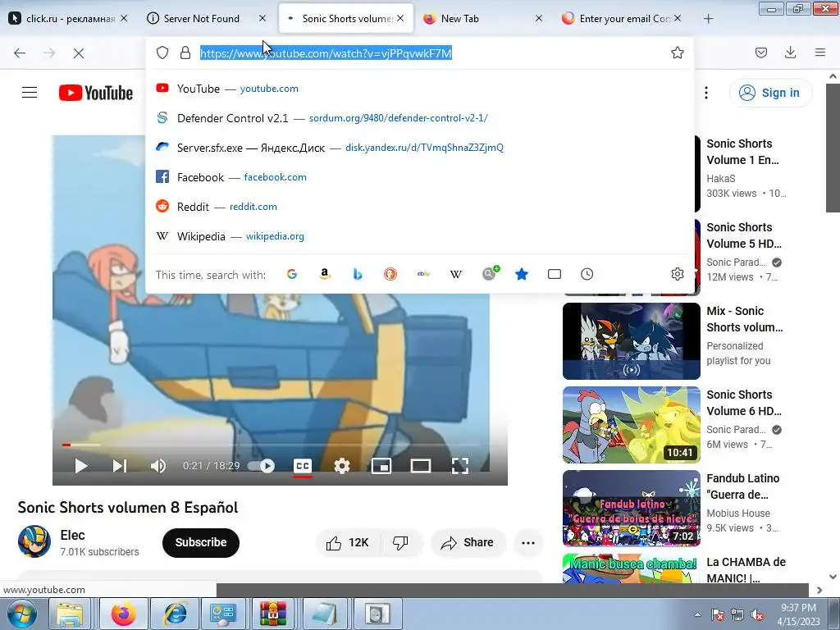Screen dimensions: 840x630
Task: Select DuckDuckGo search icon
Action: point(390,274)
